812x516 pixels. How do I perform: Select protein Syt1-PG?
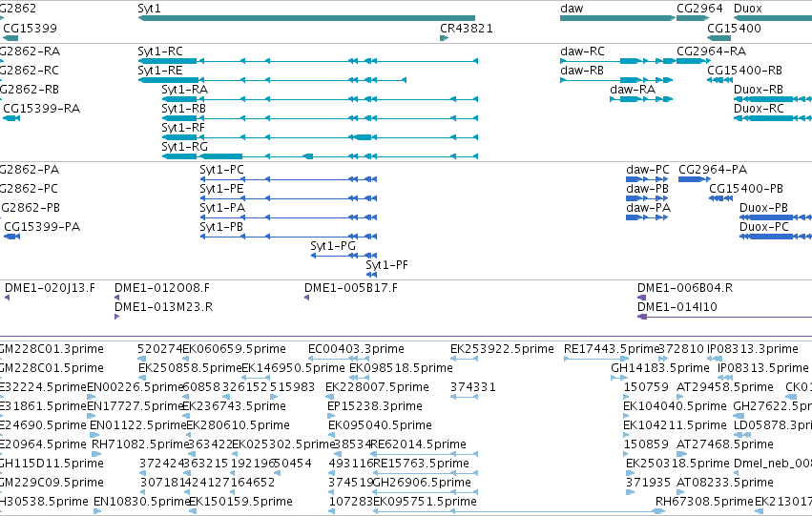pyautogui.click(x=344, y=256)
